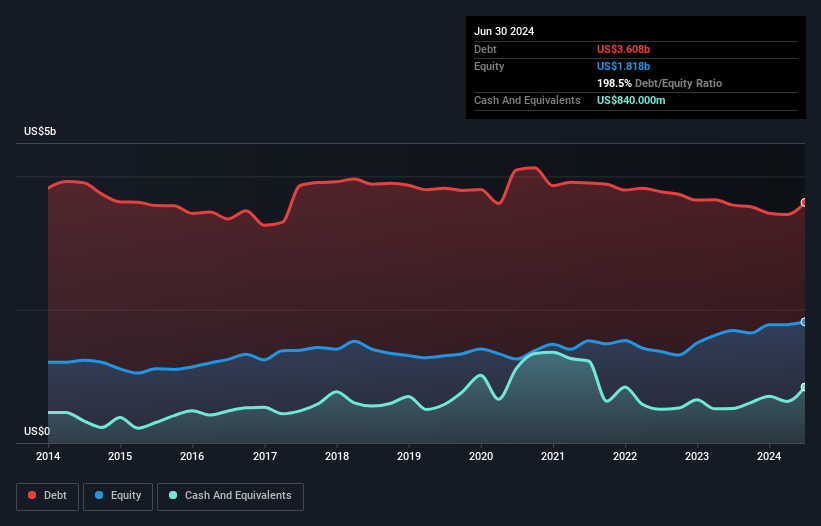The width and height of the screenshot is (821, 526).
Task: Select the 2015 x-axis label
Action: click(120, 456)
